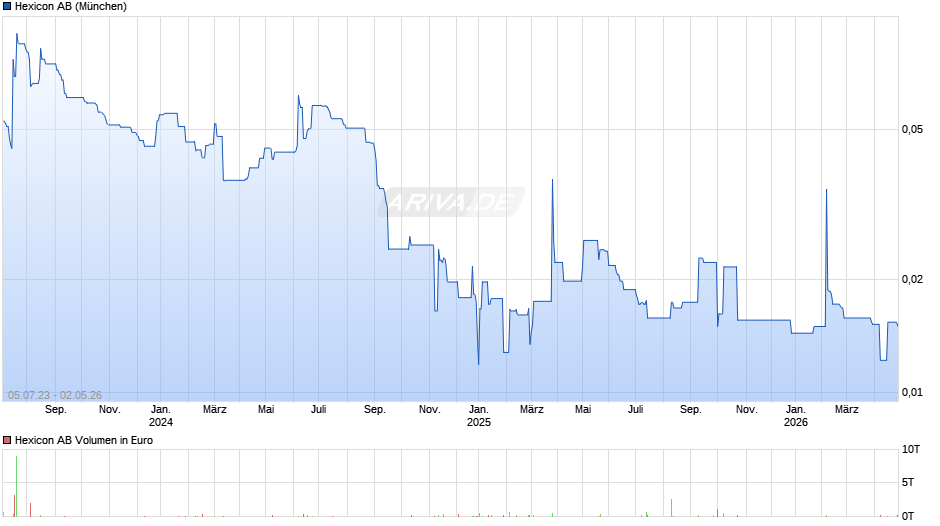
Task: Click the price spike peak in February 2026
Action: coord(826,190)
